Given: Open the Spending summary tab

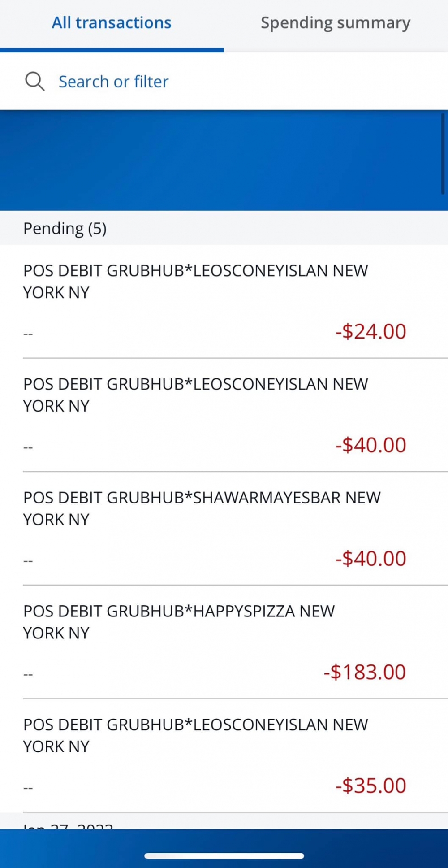Looking at the screenshot, I should point(336,23).
